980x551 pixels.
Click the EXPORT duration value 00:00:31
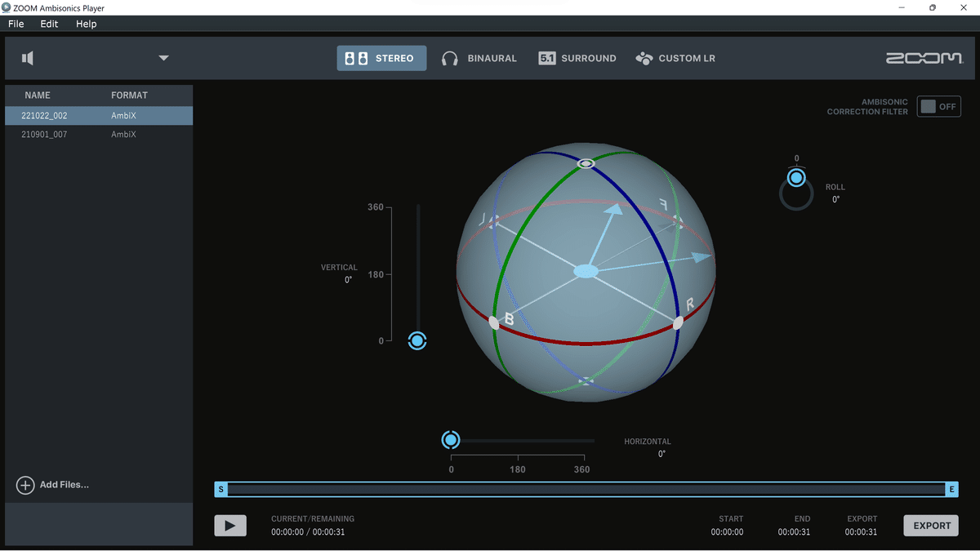pyautogui.click(x=861, y=532)
